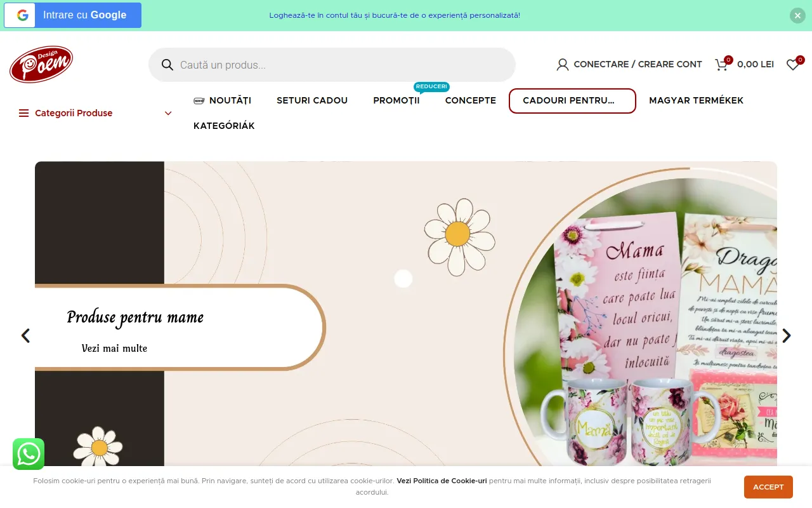Screen dimensions: 812x508
Task: Click Produse pentru mame heading
Action: pyautogui.click(x=135, y=317)
